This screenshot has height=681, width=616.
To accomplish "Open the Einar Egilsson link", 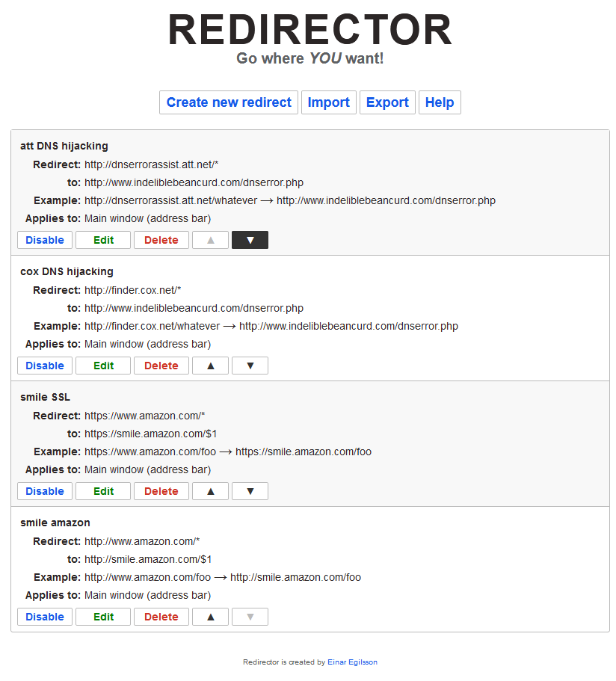I will 352,662.
